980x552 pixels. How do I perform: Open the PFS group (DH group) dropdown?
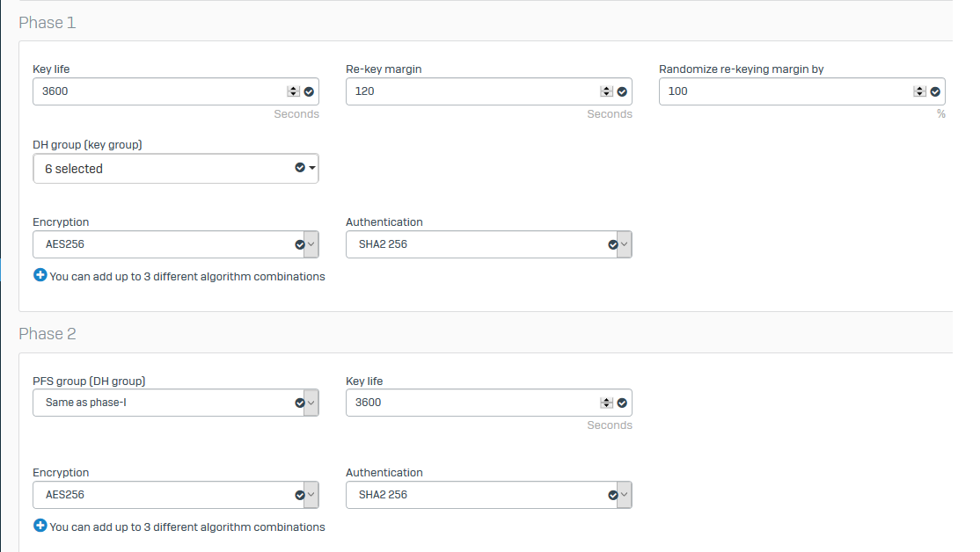(176, 403)
